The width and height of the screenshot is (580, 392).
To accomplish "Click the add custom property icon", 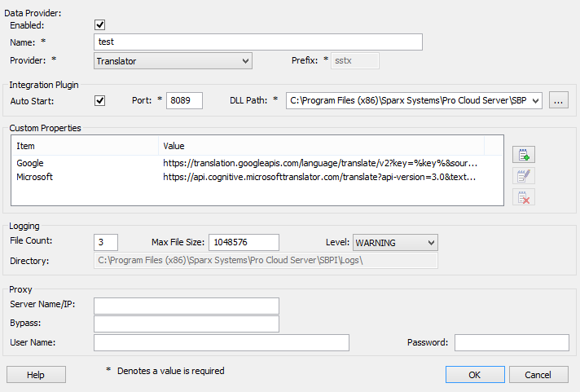I will pos(525,155).
